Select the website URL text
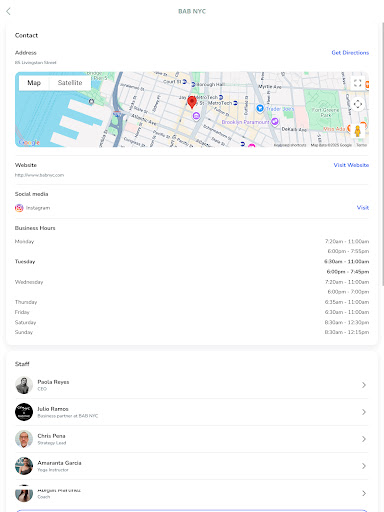This screenshot has height=512, width=384. 39,175
